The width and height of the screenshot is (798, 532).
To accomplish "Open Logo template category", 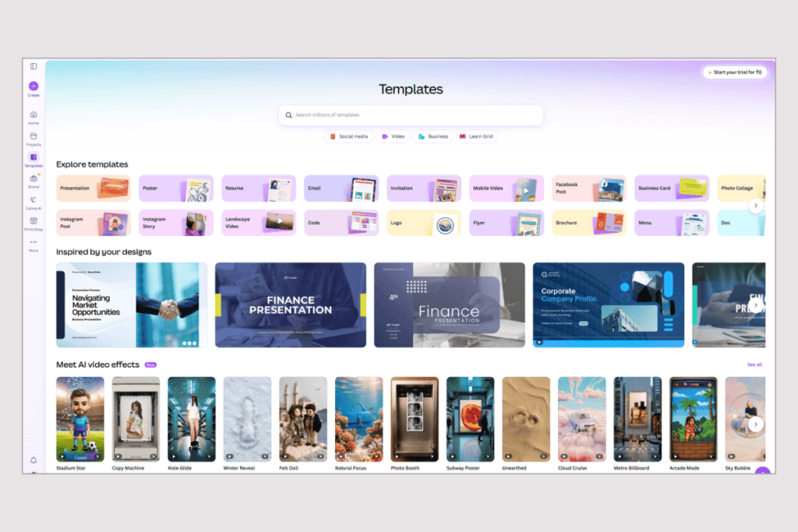I will (x=424, y=223).
